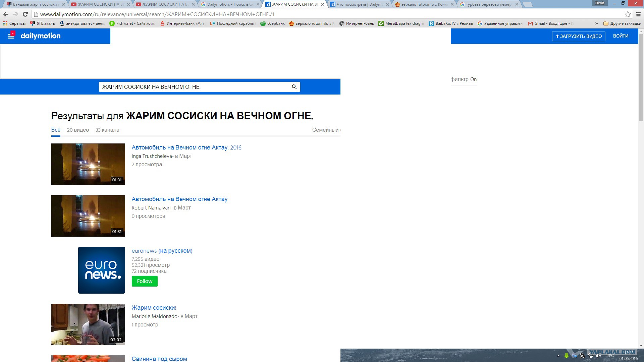Open the зеркало rutor.info bookmark
Image resolution: width=644 pixels, height=362 pixels.
[312, 23]
